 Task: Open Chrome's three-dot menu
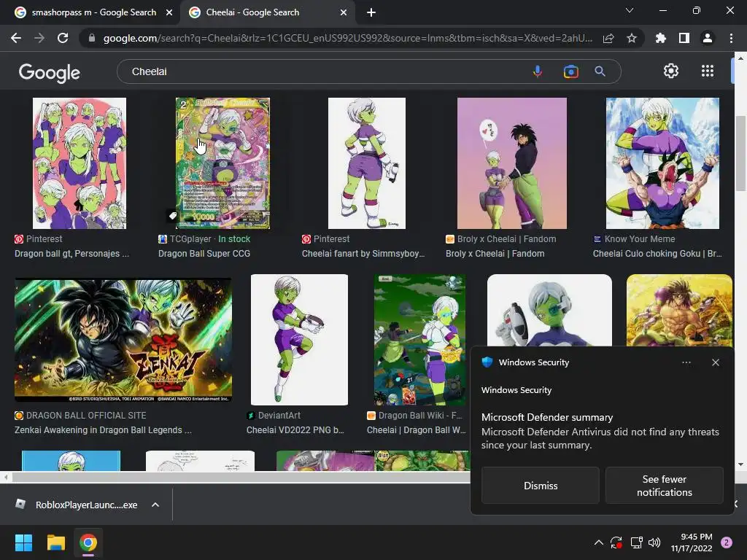(731, 38)
